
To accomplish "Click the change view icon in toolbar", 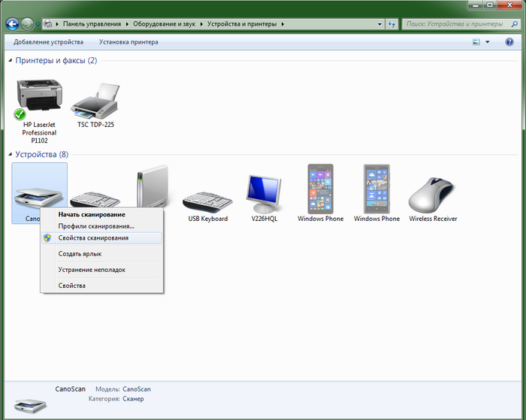I will tap(476, 42).
